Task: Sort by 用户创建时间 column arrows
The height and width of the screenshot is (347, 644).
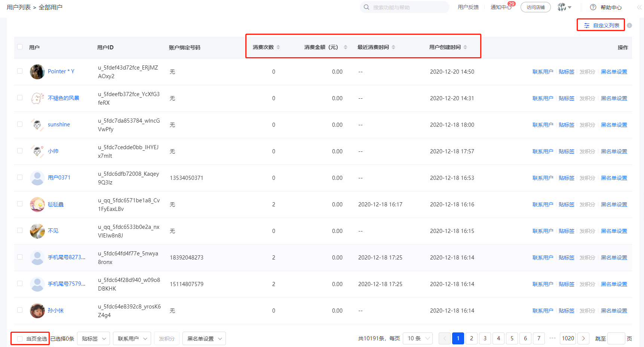Action: click(465, 47)
